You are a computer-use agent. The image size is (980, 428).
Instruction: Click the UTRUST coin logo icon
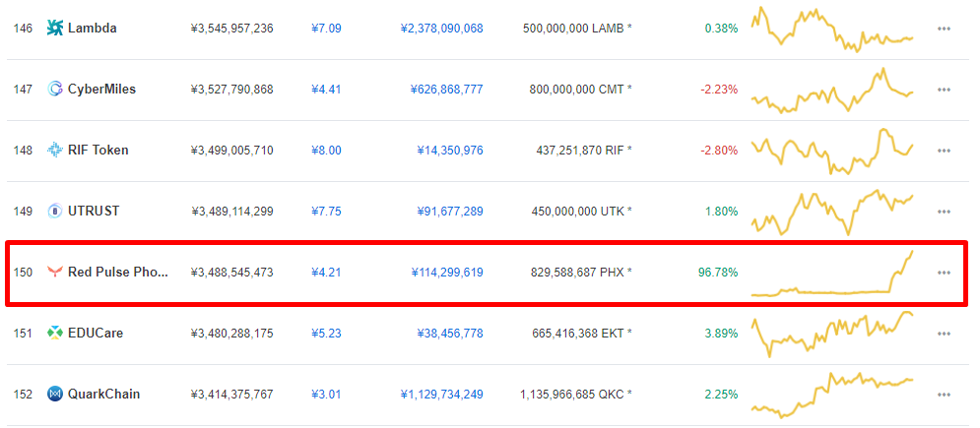pos(55,212)
